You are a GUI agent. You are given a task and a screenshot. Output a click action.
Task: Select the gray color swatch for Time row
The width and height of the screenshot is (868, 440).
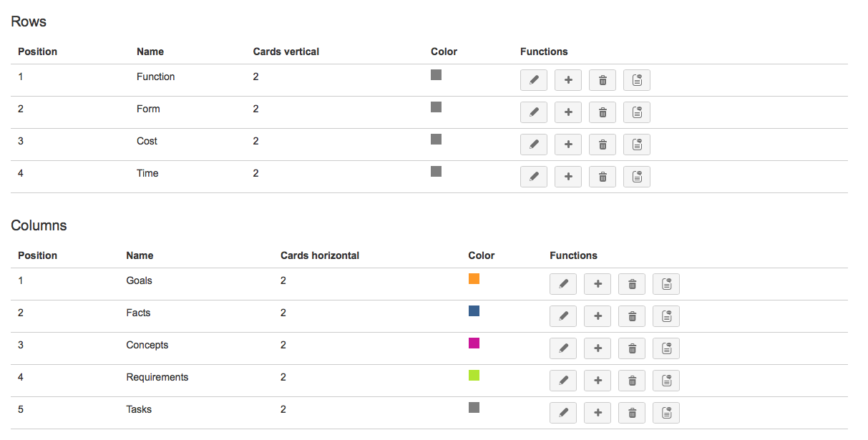coord(436,171)
